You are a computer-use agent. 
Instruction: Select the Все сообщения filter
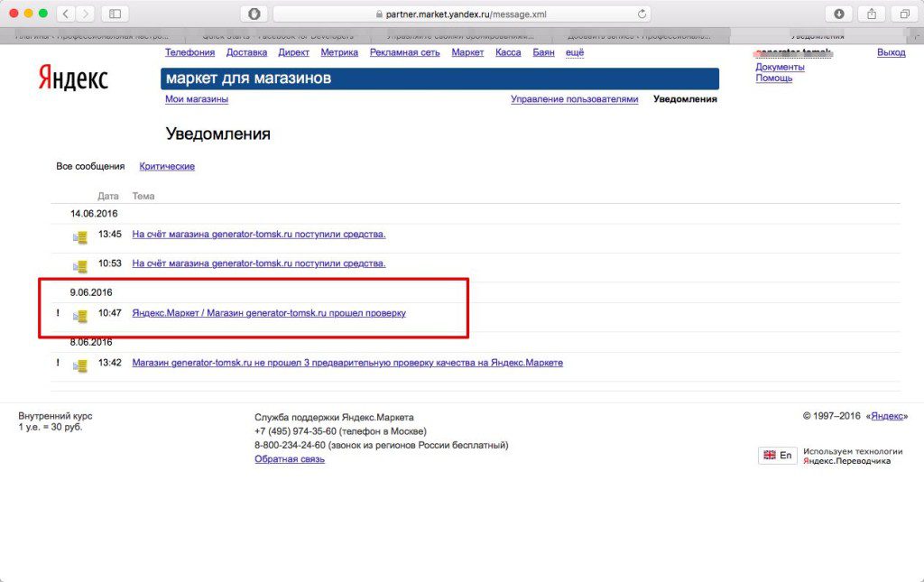(90, 166)
